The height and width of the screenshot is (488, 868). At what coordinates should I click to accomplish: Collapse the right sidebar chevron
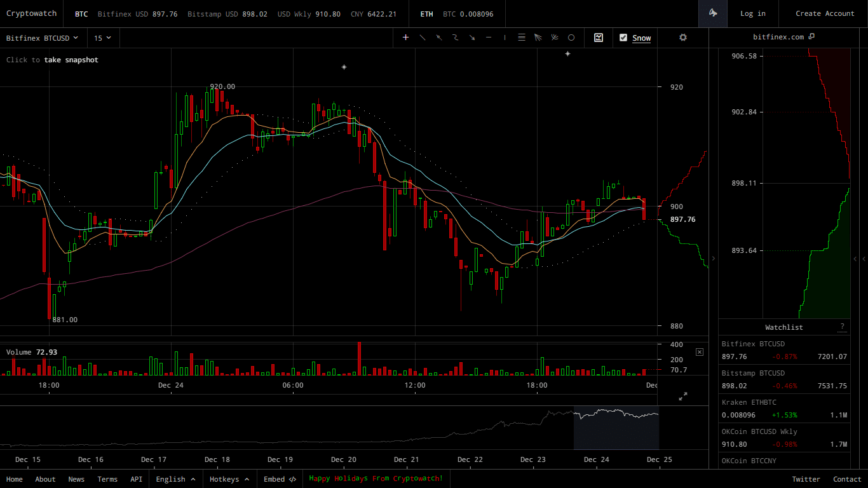(x=855, y=259)
